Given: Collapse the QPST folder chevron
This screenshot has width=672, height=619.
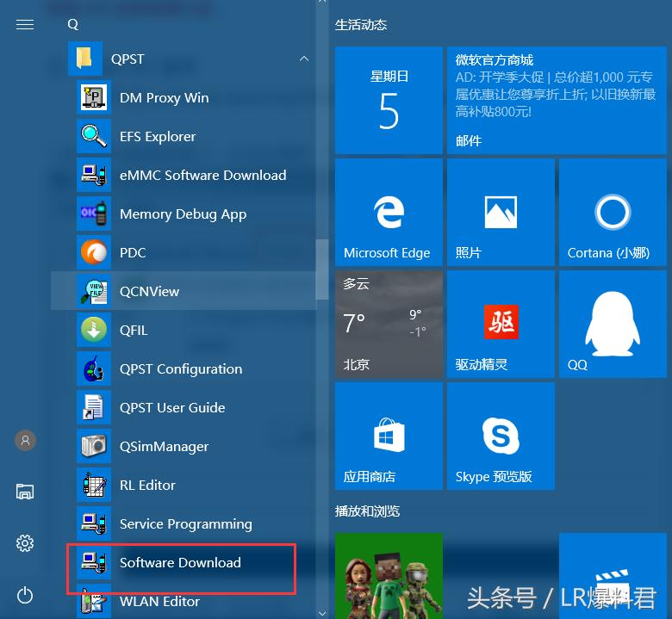Looking at the screenshot, I should point(303,59).
